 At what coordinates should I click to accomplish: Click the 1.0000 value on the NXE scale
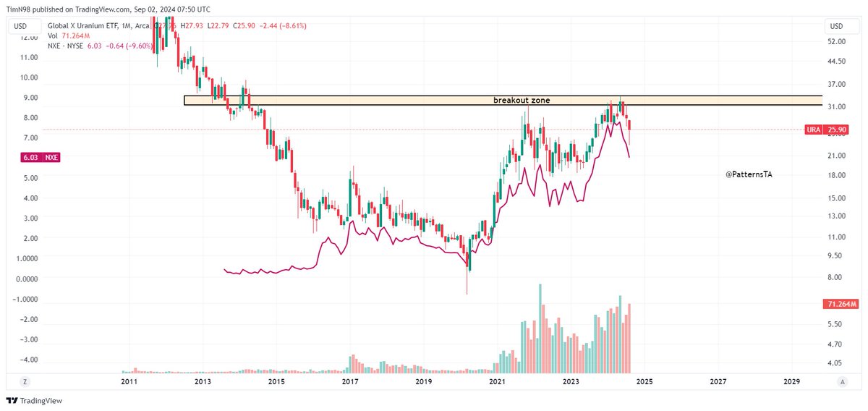28,258
